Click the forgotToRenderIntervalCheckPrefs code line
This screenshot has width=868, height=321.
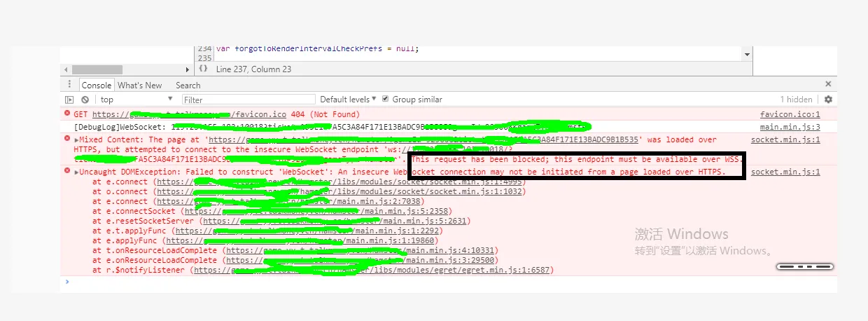(x=317, y=48)
